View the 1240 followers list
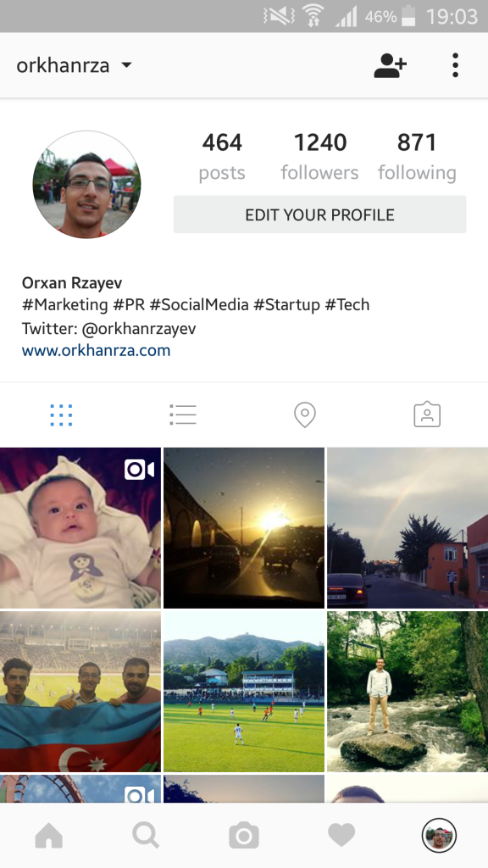This screenshot has width=488, height=868. tap(319, 157)
